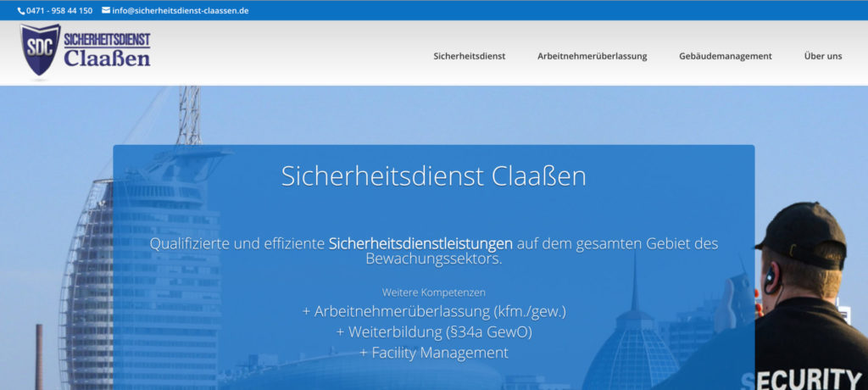The image size is (868, 390).
Task: Click the phone icon in top bar
Action: point(21,10)
